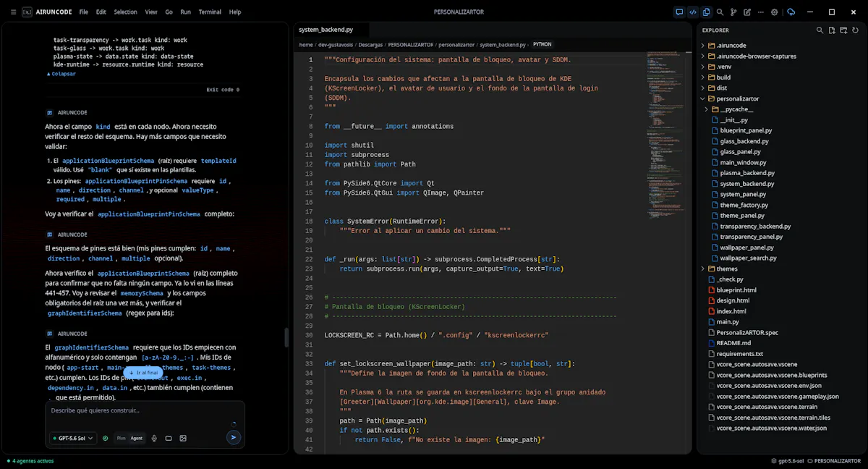
Task: Open search from the title bar
Action: click(720, 12)
